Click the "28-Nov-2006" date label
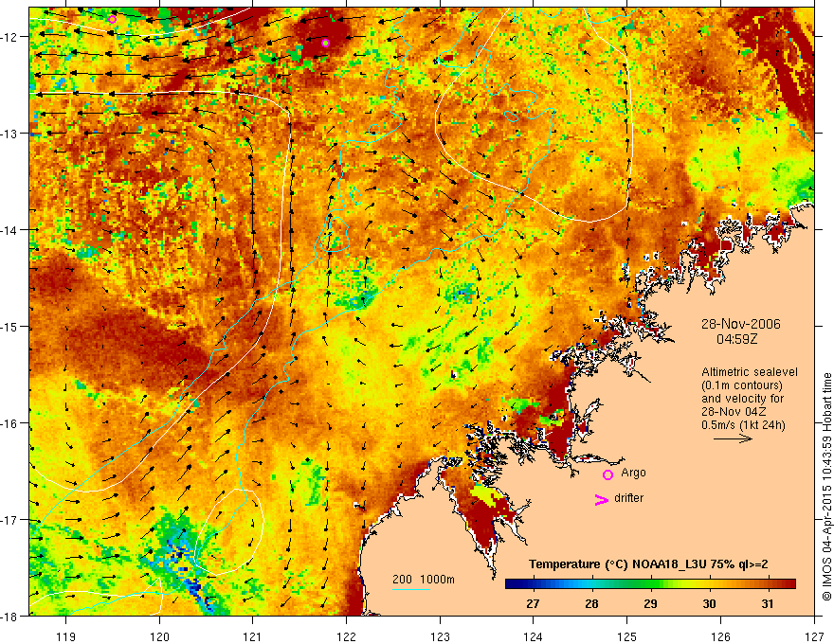The width and height of the screenshot is (834, 644). 740,324
